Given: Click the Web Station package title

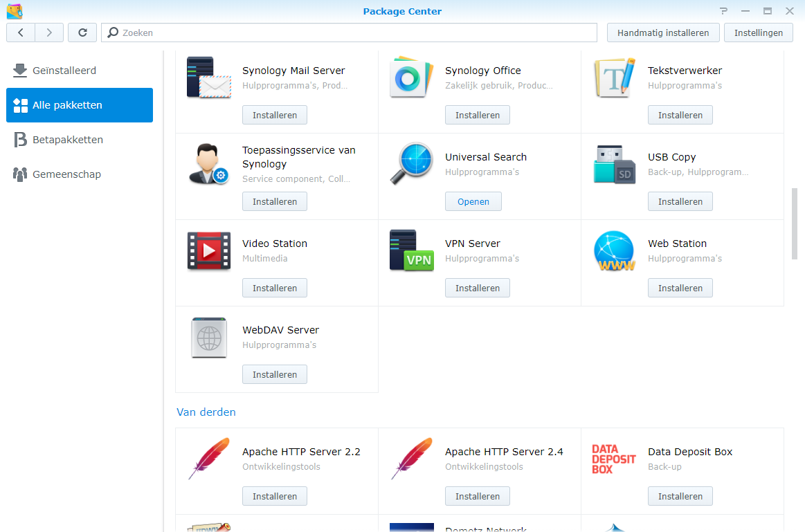Looking at the screenshot, I should 677,244.
